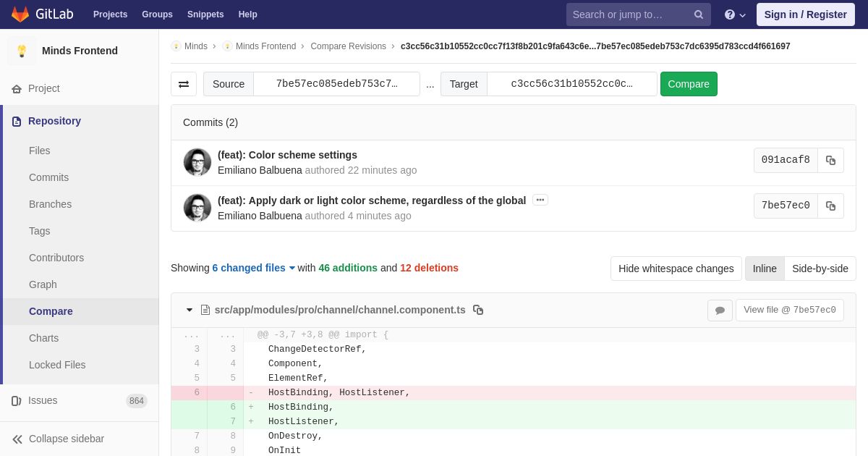Copy file path of channel.component.ts
This screenshot has height=456, width=868.
(x=478, y=310)
